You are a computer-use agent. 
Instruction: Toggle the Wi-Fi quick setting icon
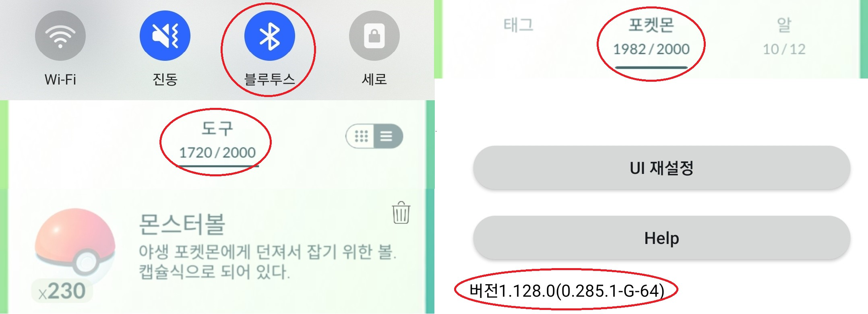coord(60,35)
